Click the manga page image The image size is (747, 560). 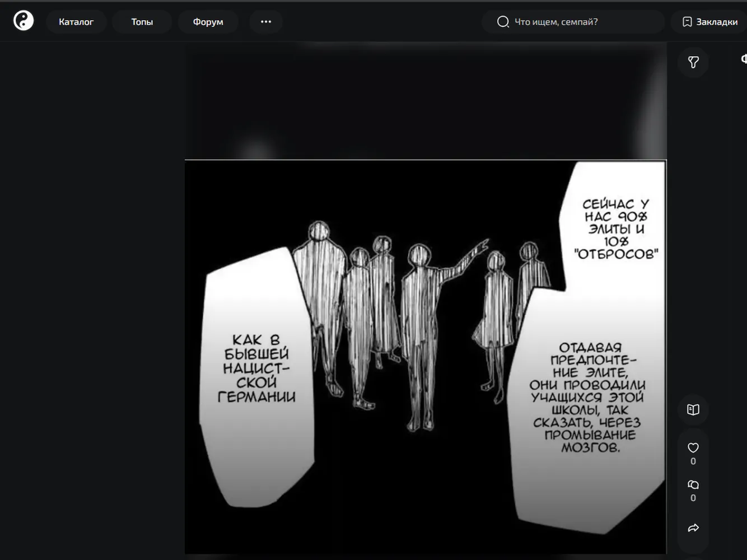[426, 357]
